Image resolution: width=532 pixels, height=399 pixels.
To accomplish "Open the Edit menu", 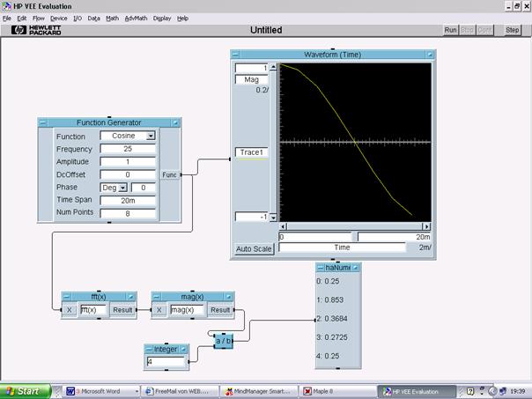I will coord(22,18).
